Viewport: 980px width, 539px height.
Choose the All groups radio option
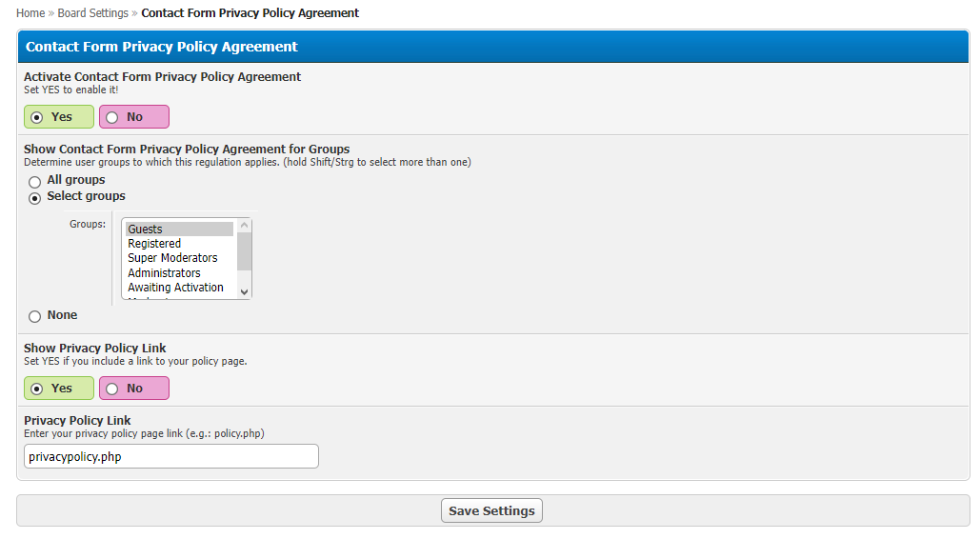click(35, 181)
